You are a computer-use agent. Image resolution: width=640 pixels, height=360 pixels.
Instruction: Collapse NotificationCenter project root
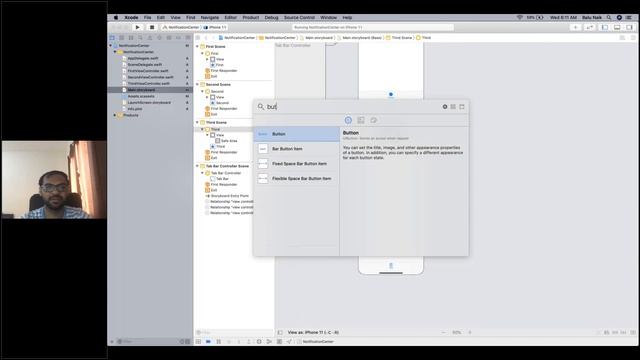[110, 46]
